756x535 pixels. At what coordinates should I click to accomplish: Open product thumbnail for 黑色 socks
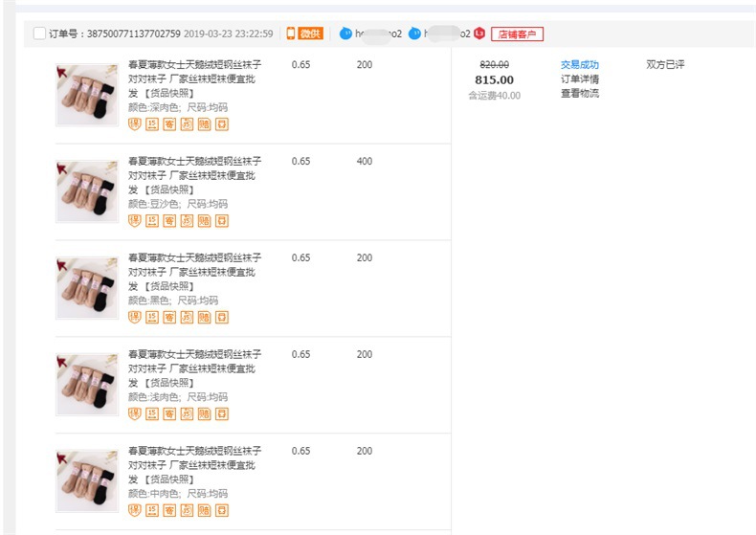pos(87,288)
